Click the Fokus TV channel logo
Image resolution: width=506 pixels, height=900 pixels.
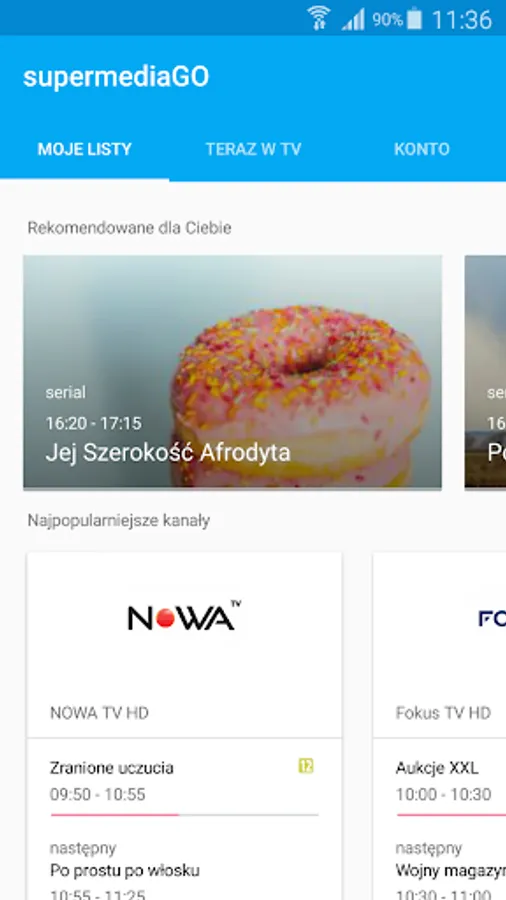click(492, 618)
